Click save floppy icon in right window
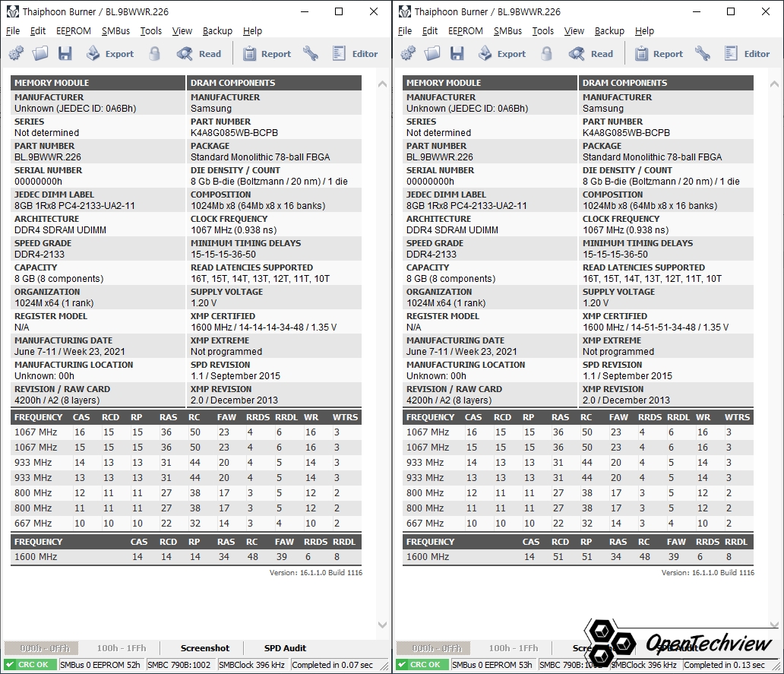 [457, 53]
